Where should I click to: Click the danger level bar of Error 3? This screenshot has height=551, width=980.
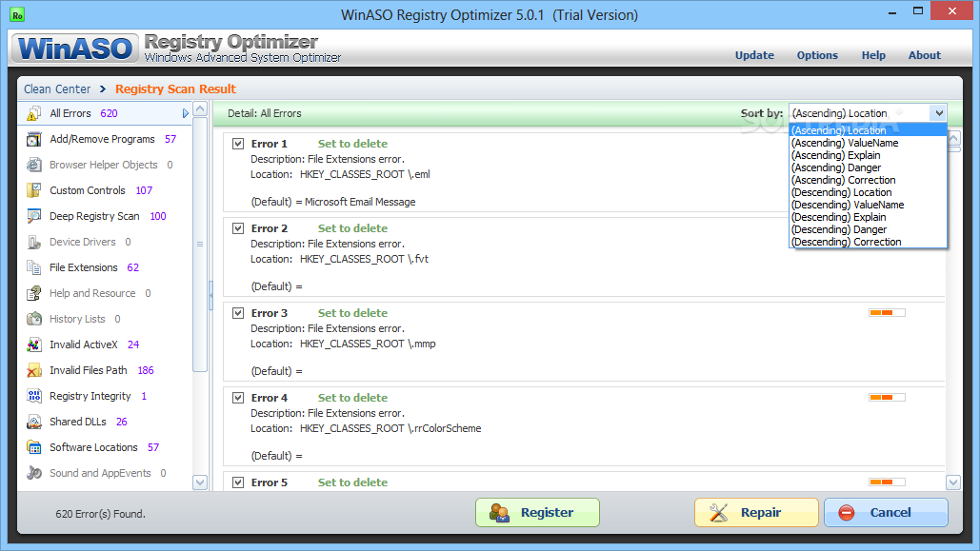[887, 312]
